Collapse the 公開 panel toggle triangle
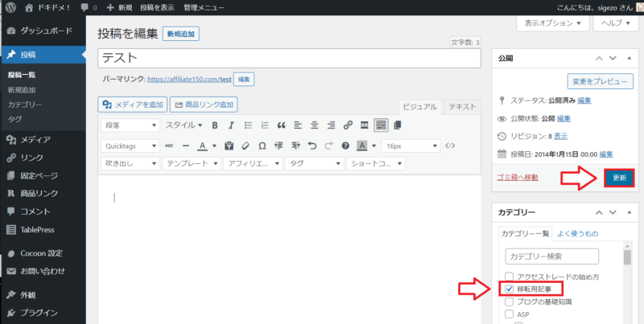Screen dimensions: 644x324 pyautogui.click(x=630, y=58)
